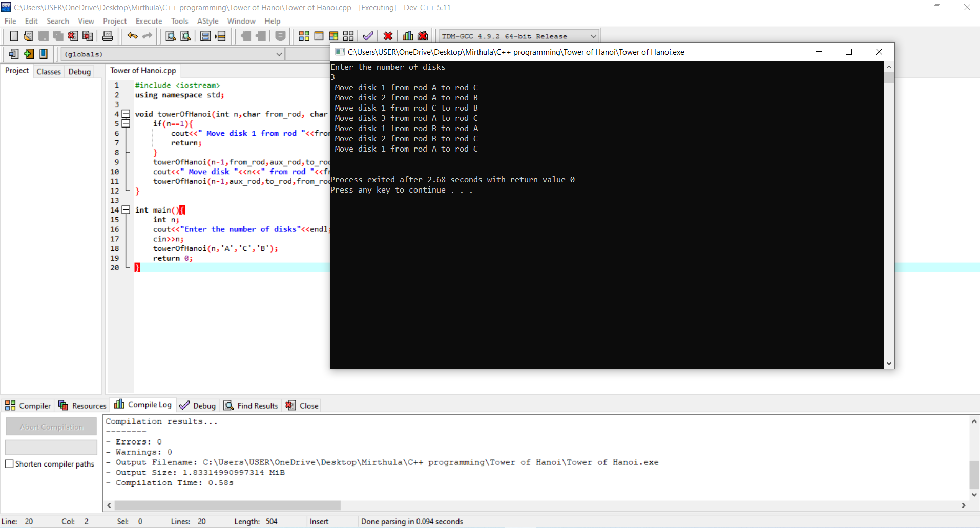
Task: Click the Undo arrow icon
Action: [x=132, y=36]
